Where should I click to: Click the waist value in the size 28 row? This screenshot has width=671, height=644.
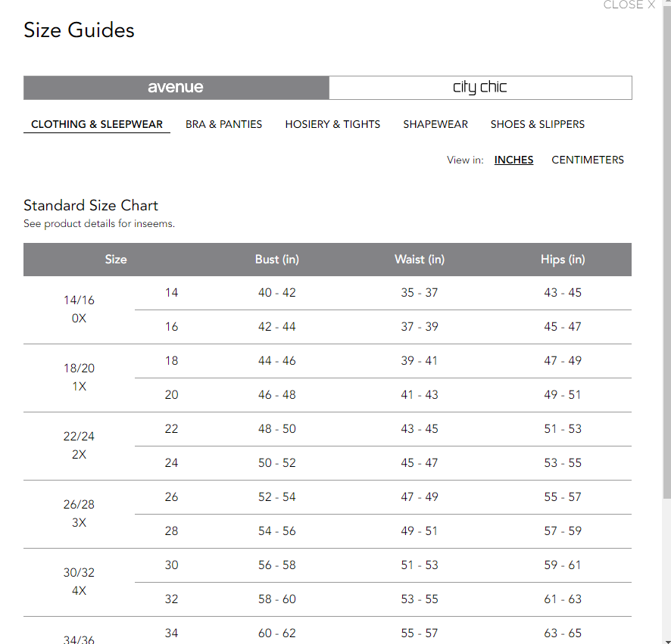pos(420,531)
